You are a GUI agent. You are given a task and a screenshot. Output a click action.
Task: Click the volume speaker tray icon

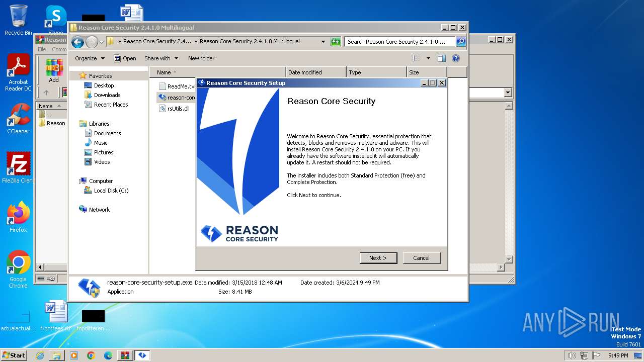[572, 355]
